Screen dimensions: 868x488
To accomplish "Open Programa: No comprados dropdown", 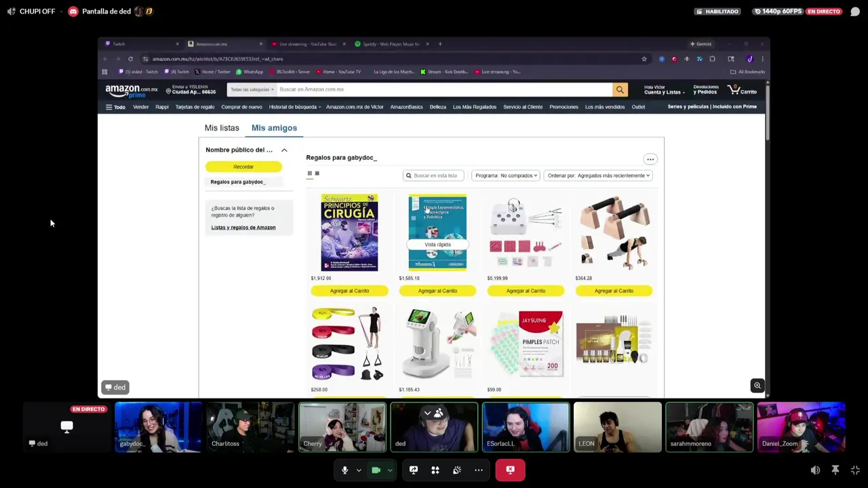I will [x=506, y=176].
